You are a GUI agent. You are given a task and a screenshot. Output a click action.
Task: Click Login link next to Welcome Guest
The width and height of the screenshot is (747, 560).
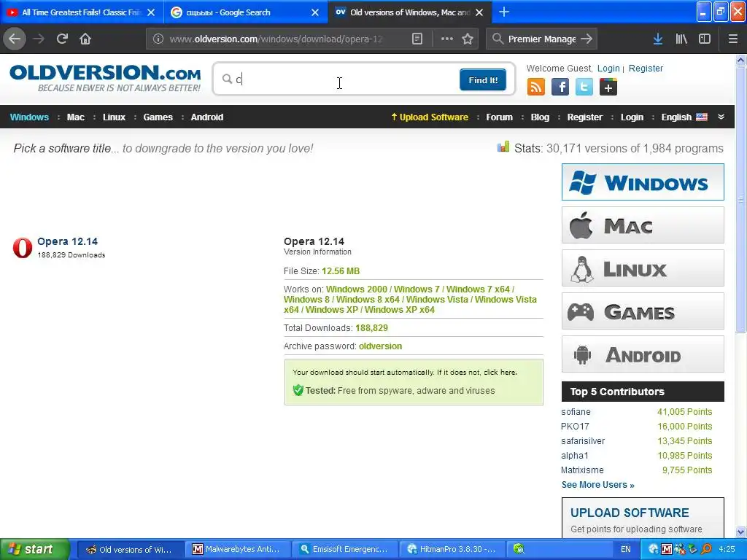608,69
